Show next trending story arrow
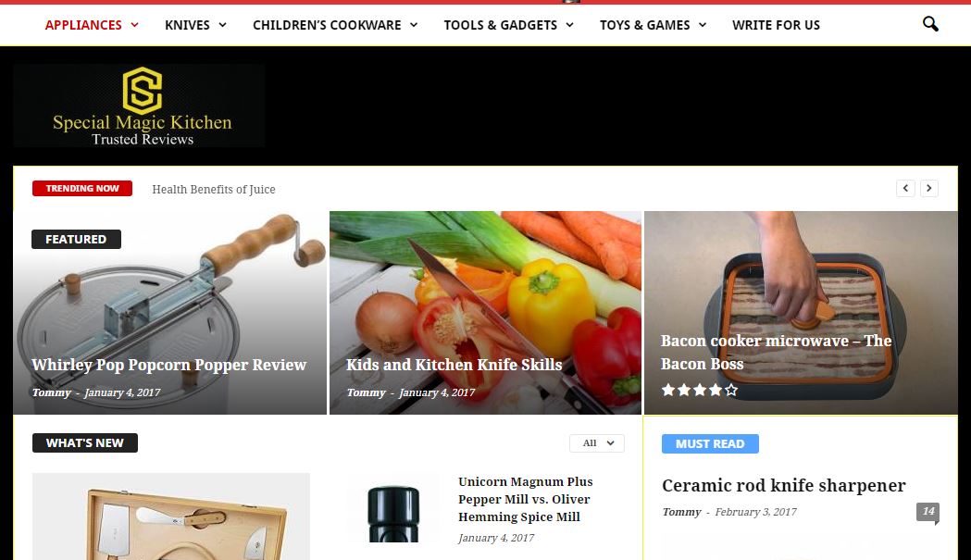The width and height of the screenshot is (971, 560). click(929, 188)
